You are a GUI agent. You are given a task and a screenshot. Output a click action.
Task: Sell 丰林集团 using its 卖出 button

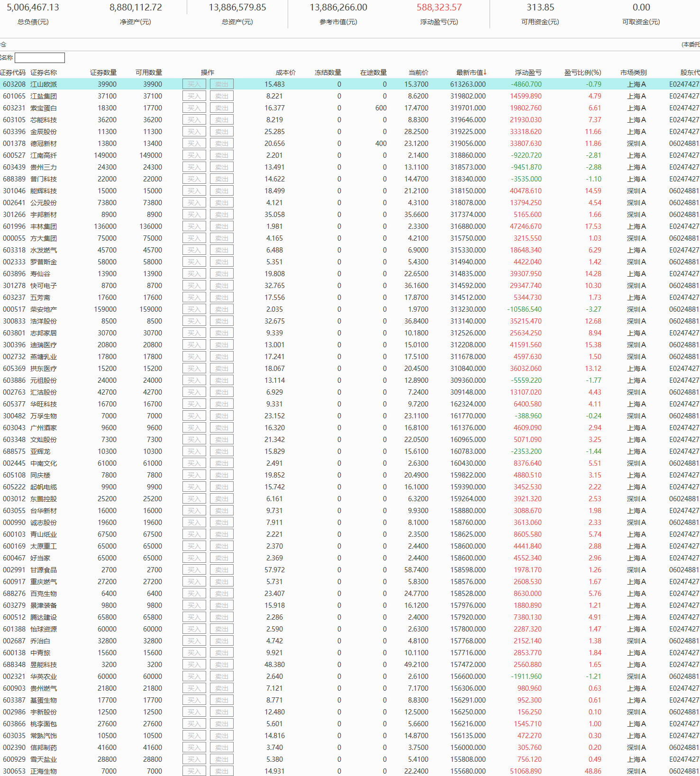coord(221,226)
